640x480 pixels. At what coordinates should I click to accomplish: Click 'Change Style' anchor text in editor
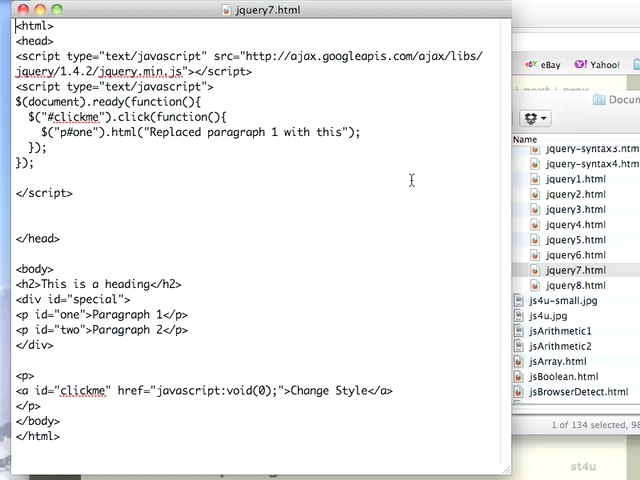click(329, 391)
